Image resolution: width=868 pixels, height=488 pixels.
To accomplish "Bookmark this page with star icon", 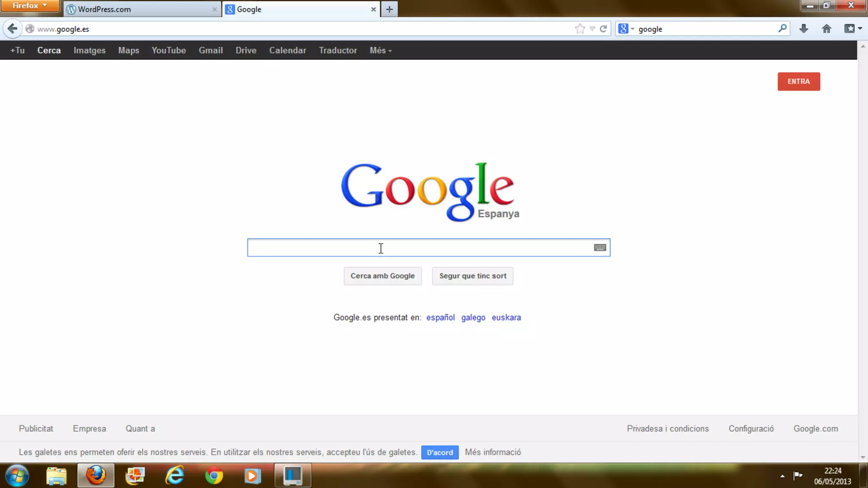I will tap(580, 29).
